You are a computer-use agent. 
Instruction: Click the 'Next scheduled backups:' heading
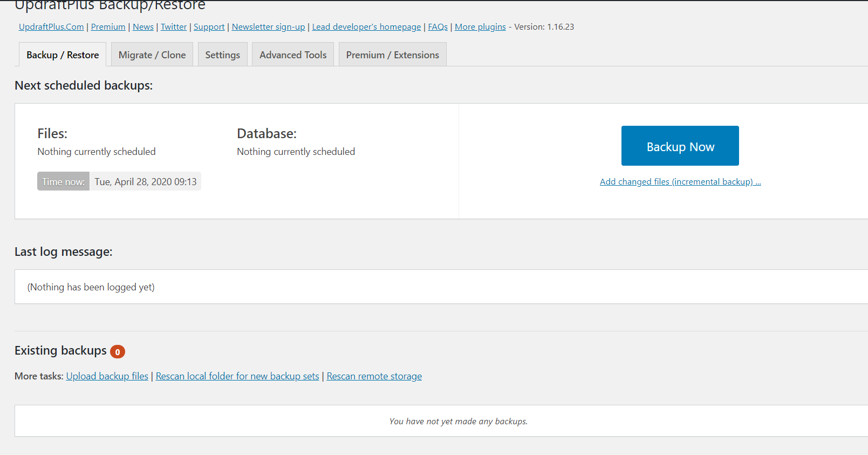tap(84, 85)
